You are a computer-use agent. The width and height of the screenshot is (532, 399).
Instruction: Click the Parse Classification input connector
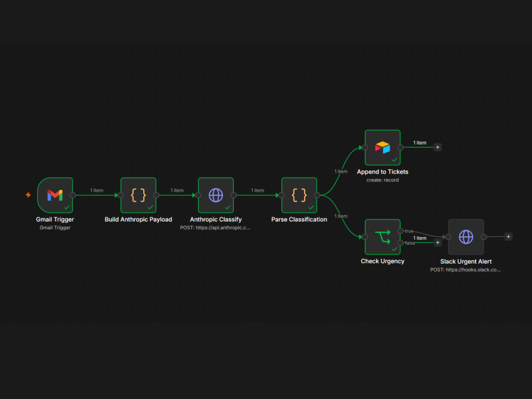[281, 195]
